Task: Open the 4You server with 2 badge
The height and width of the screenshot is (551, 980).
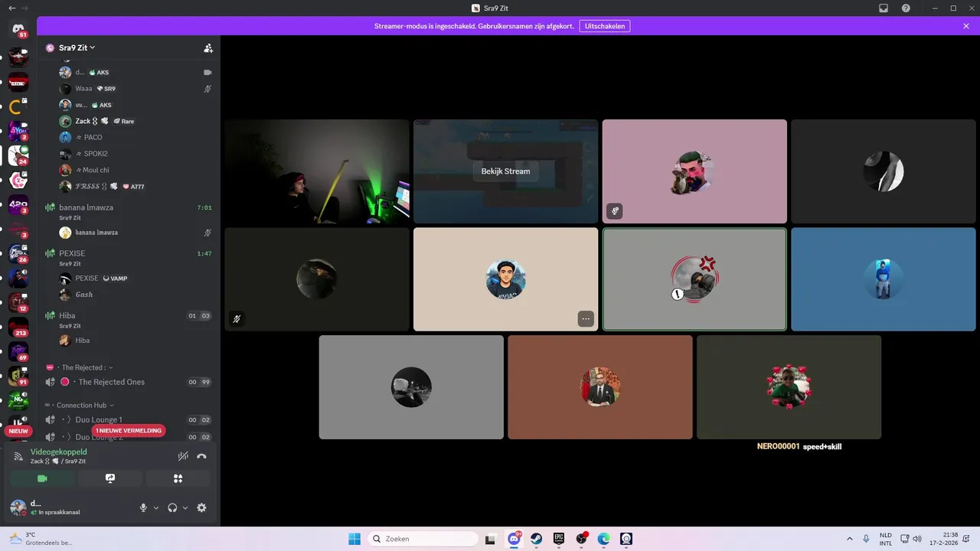Action: click(x=18, y=131)
